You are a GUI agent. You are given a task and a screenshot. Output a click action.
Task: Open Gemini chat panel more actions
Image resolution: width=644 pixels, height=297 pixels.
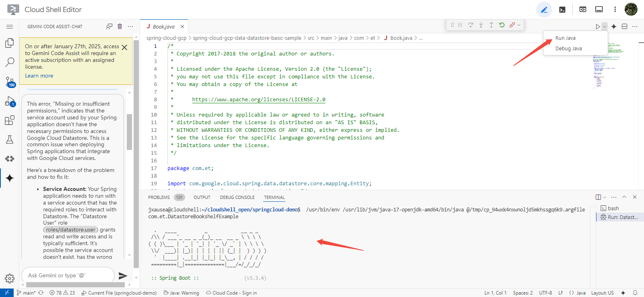point(130,27)
